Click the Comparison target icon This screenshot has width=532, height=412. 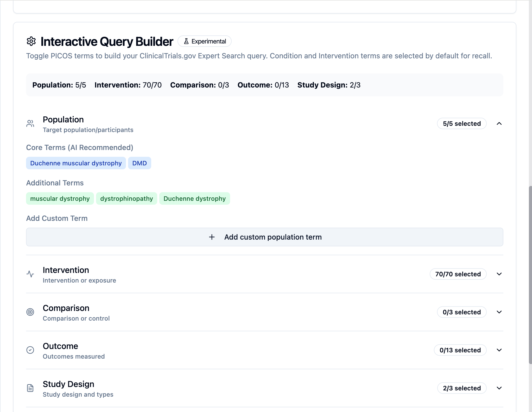[30, 312]
